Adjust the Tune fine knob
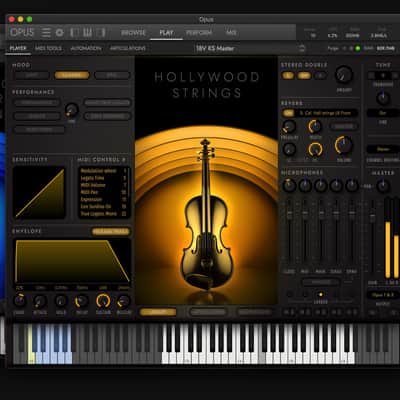400x400 pixels. [x=383, y=98]
